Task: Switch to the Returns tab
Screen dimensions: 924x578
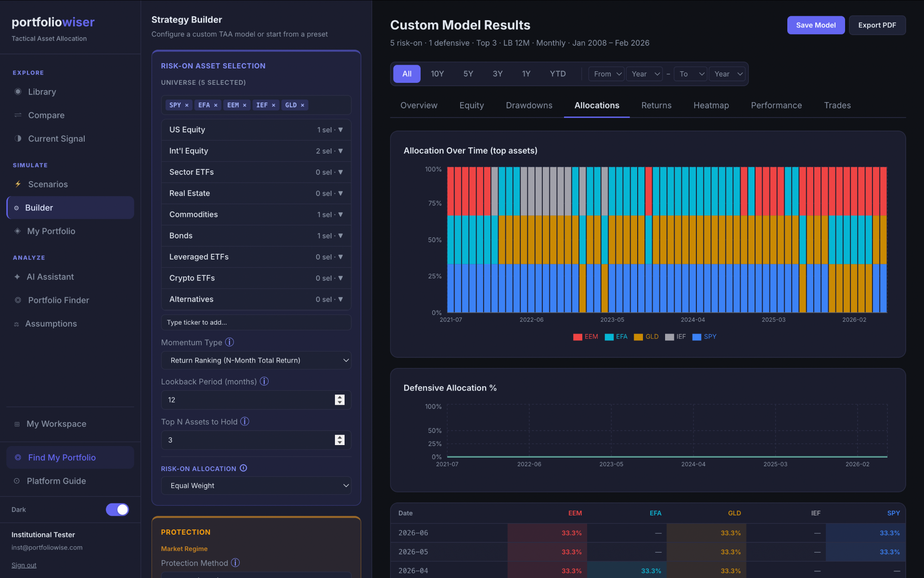Action: coord(656,105)
